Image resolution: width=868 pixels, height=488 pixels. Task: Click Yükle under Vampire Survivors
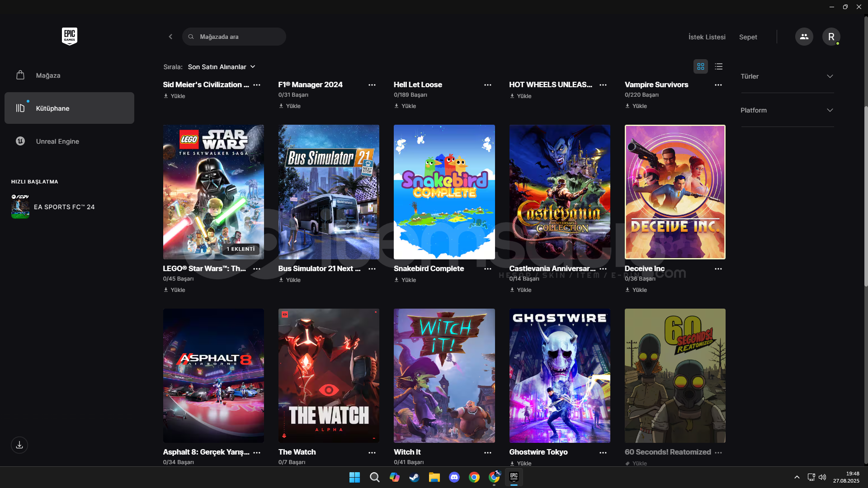[x=636, y=106]
